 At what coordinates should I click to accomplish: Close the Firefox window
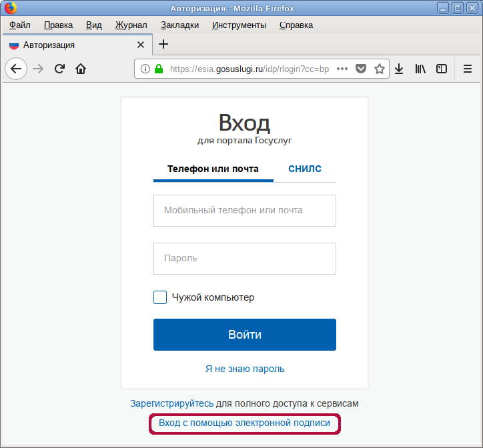pos(472,8)
